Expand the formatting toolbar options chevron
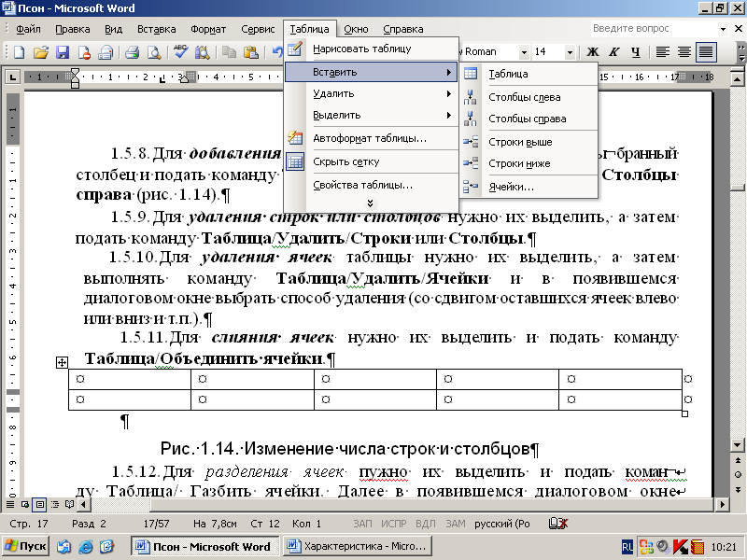This screenshot has width=747, height=560. [741, 52]
